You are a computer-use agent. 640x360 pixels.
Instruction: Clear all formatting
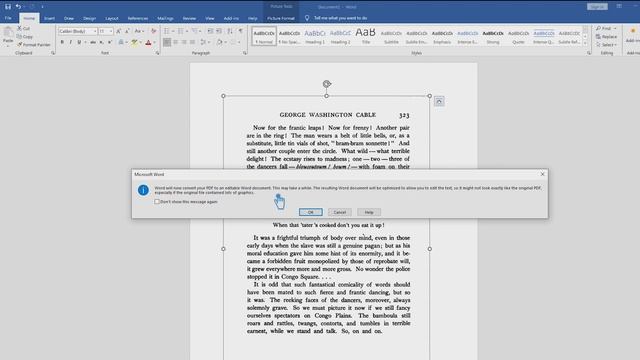click(x=153, y=31)
